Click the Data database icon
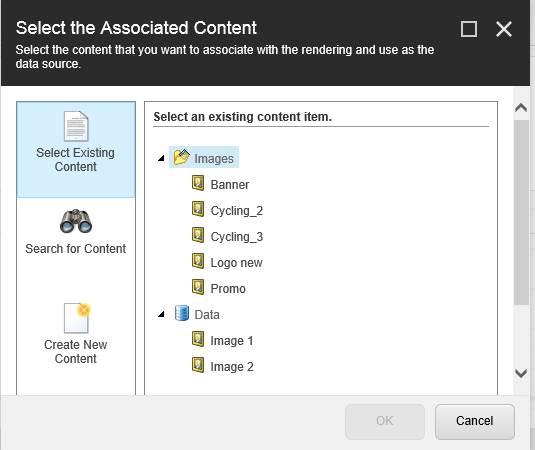Image resolution: width=535 pixels, height=450 pixels. click(x=182, y=313)
